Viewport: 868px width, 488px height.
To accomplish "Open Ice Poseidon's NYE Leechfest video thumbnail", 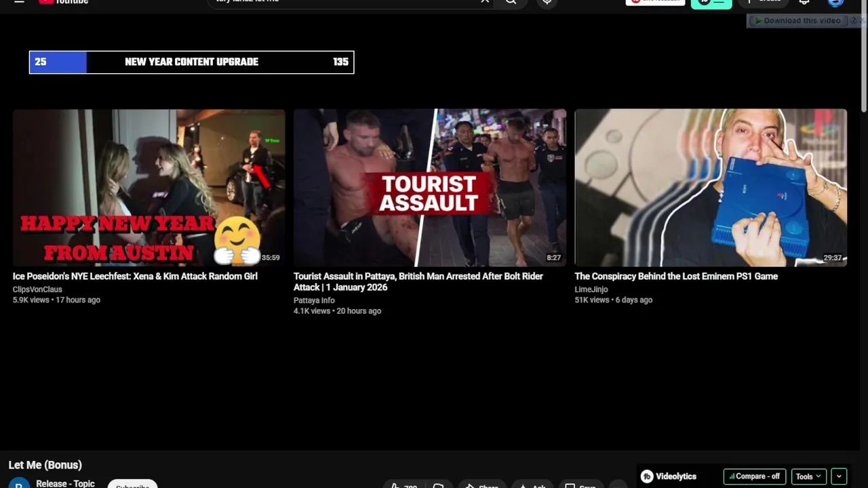I will point(149,188).
